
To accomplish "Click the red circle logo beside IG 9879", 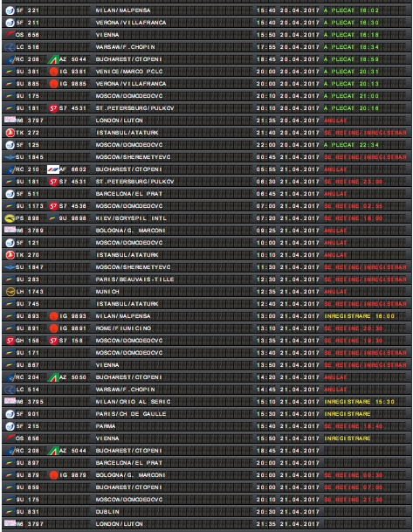I will 53,475.
